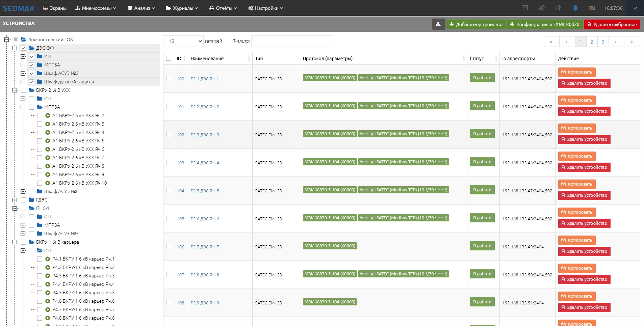Open the Журналы menu
Image resolution: width=644 pixels, height=326 pixels.
(182, 8)
